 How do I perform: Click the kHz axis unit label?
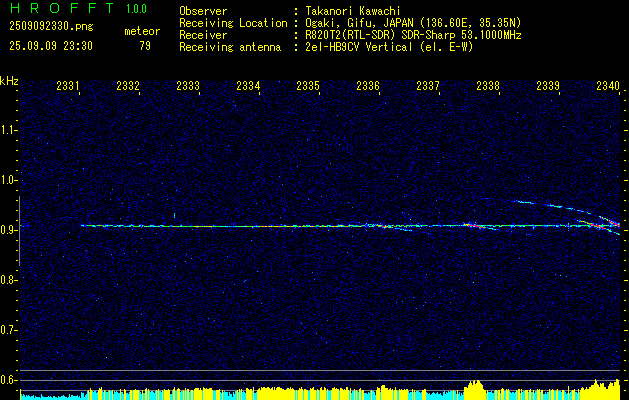coord(9,81)
